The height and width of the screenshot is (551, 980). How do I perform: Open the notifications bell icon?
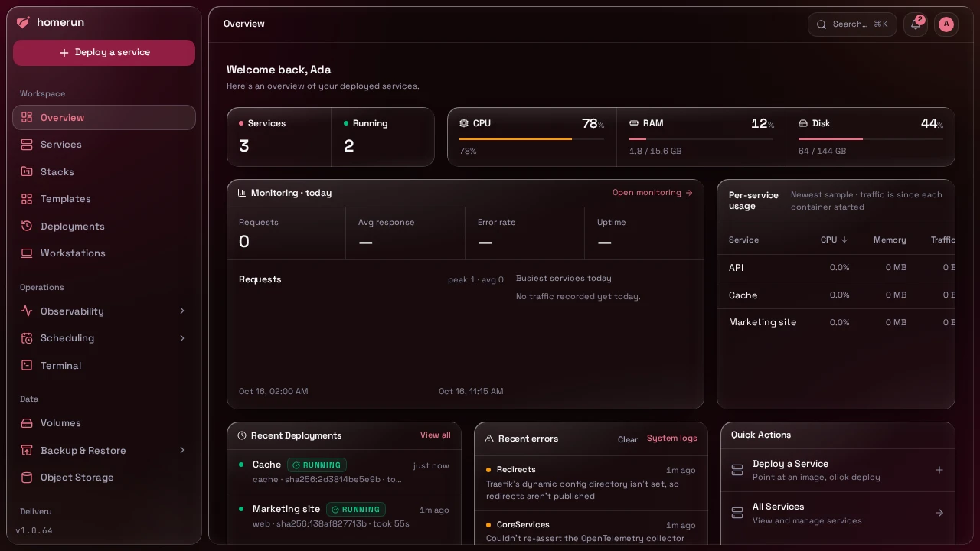coord(916,24)
